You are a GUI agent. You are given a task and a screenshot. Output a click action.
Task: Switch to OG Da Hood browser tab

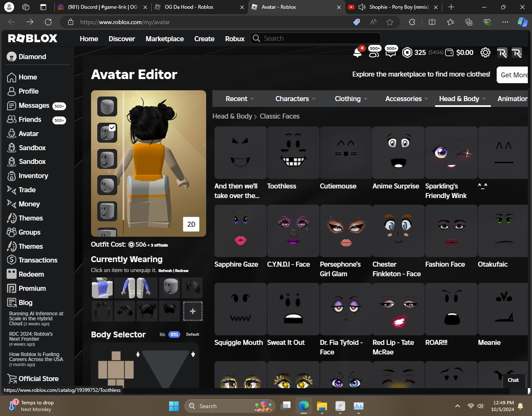coord(199,7)
